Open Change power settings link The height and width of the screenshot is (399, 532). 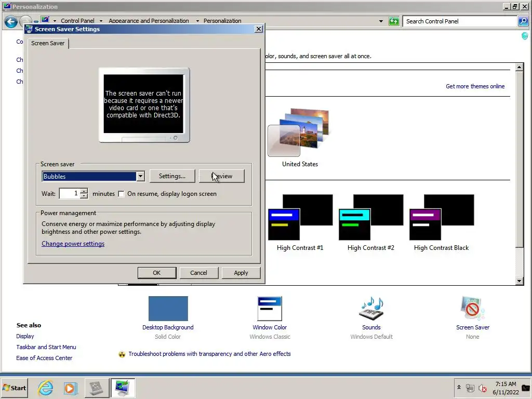(73, 244)
